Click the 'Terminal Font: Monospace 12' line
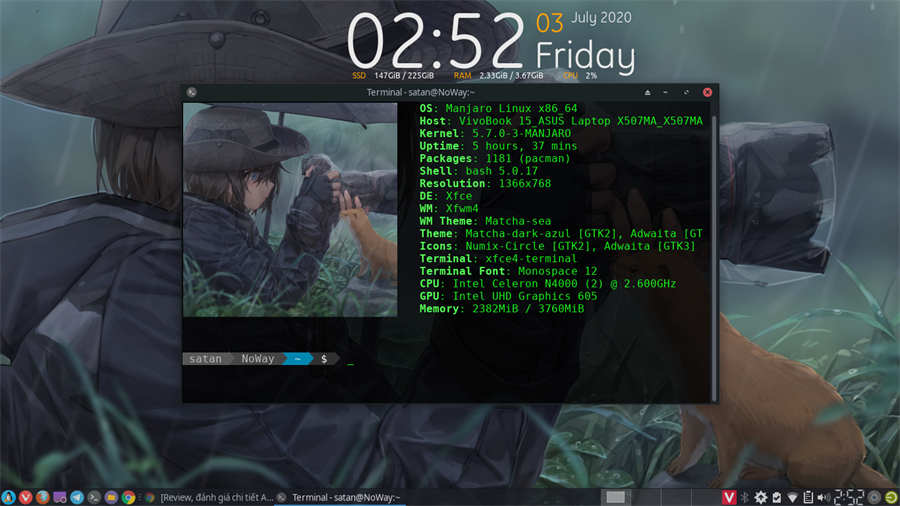 tap(508, 271)
